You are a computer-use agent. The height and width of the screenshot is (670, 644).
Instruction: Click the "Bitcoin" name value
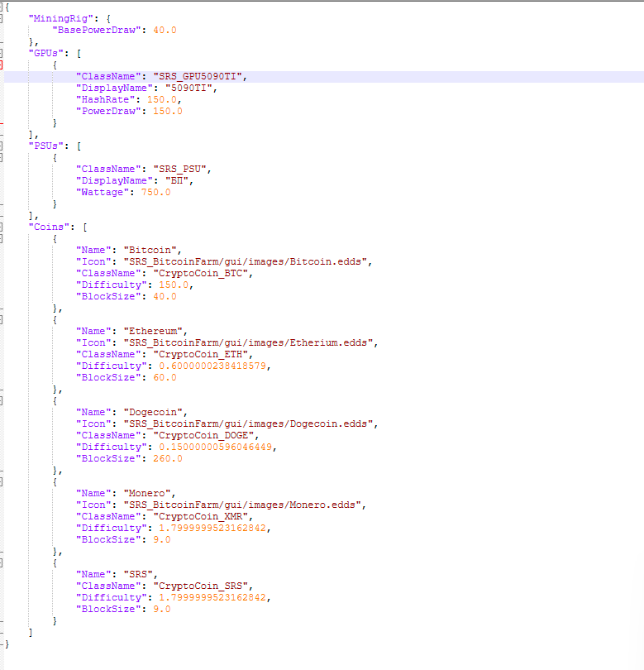pos(150,250)
